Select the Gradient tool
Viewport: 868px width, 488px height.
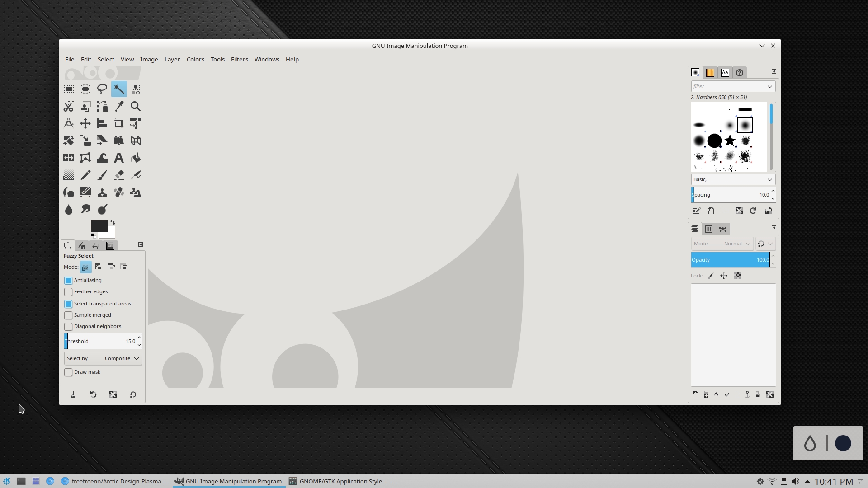point(69,175)
